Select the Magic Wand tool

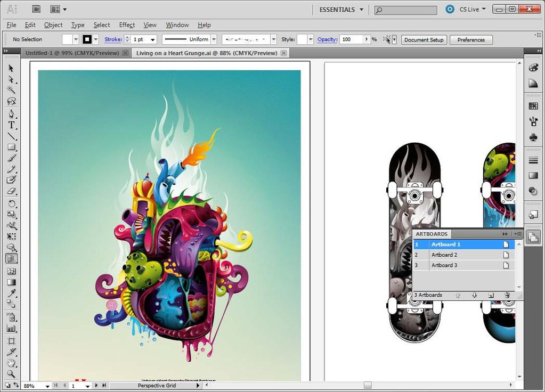(11, 90)
